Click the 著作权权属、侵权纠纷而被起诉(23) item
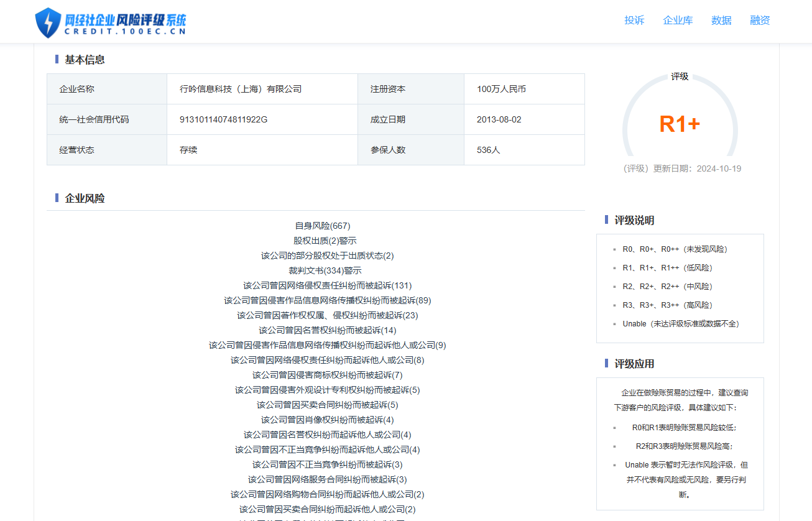 click(327, 315)
